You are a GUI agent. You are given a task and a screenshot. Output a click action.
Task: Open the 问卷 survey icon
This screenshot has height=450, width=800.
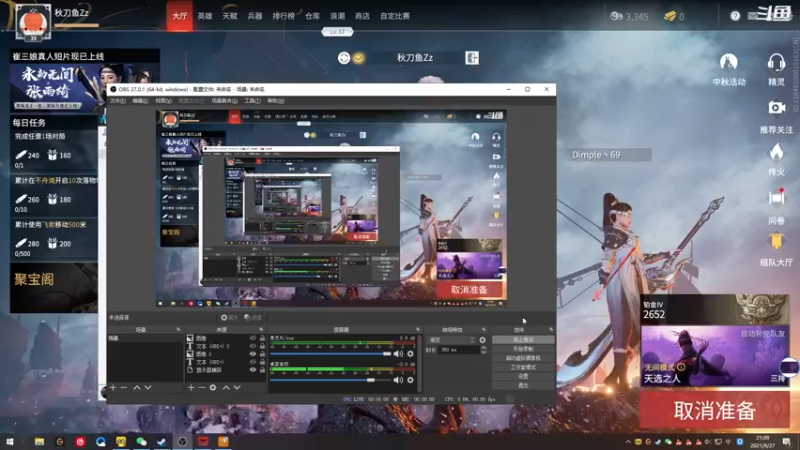click(x=777, y=198)
